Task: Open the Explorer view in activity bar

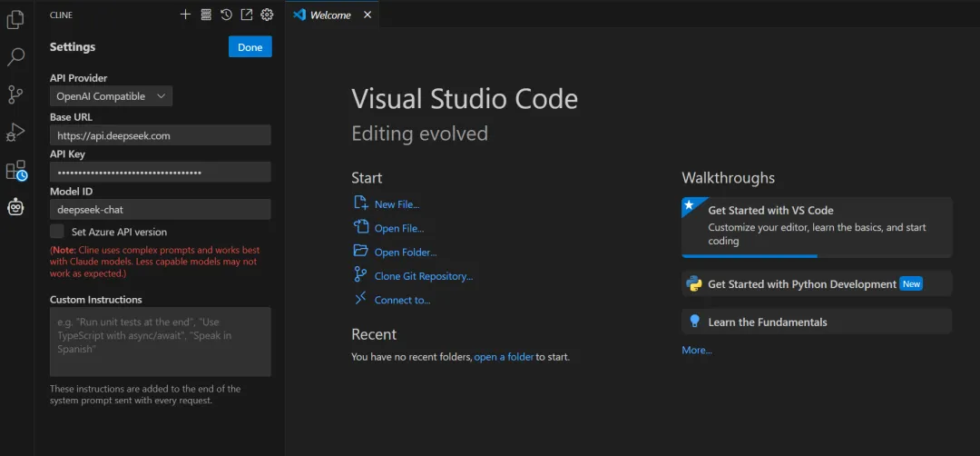Action: [15, 19]
